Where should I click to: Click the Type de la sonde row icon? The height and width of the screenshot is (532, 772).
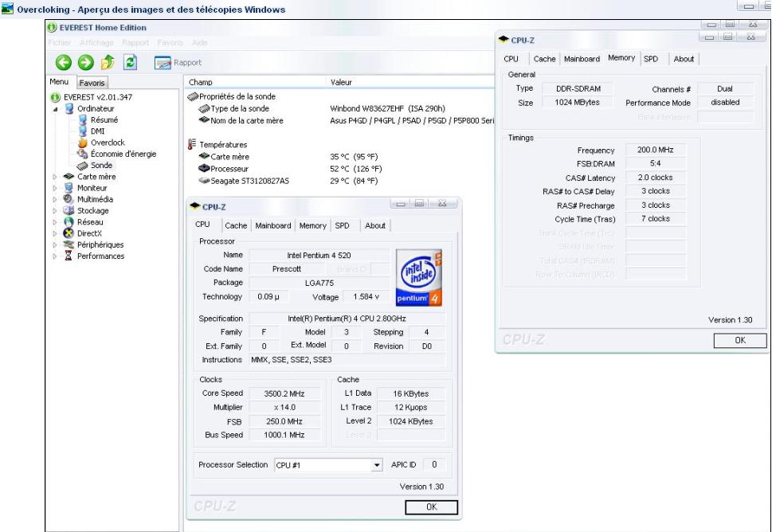(x=204, y=109)
